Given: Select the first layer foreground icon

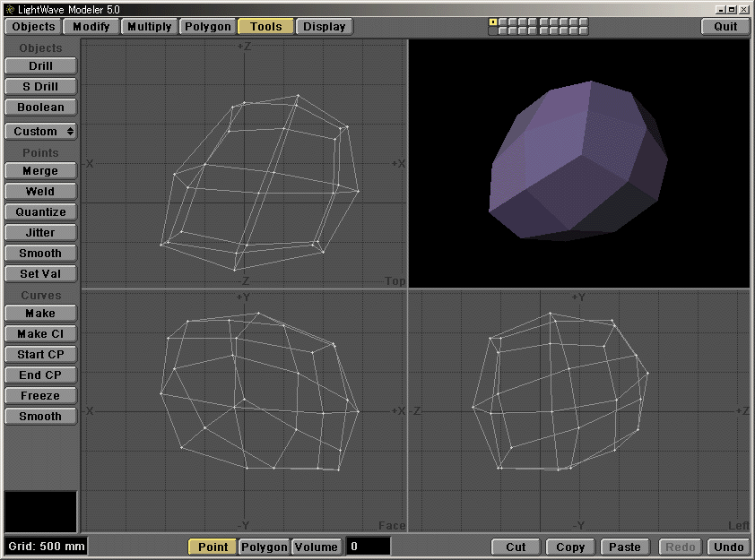Looking at the screenshot, I should pos(492,22).
